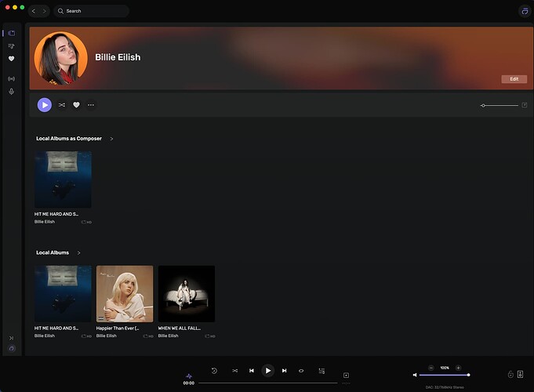The image size is (534, 392).
Task: Open the Audirvana logo menu top right
Action: pyautogui.click(x=525, y=11)
